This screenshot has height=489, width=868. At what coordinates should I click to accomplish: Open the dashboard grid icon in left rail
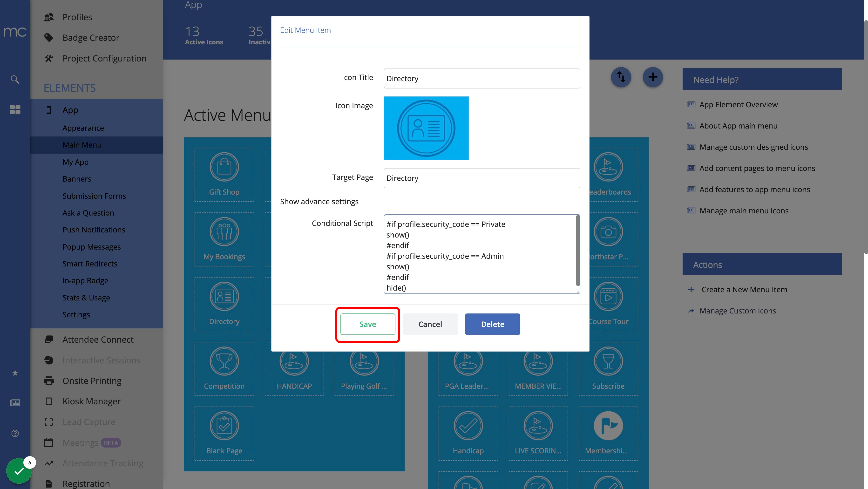[15, 109]
